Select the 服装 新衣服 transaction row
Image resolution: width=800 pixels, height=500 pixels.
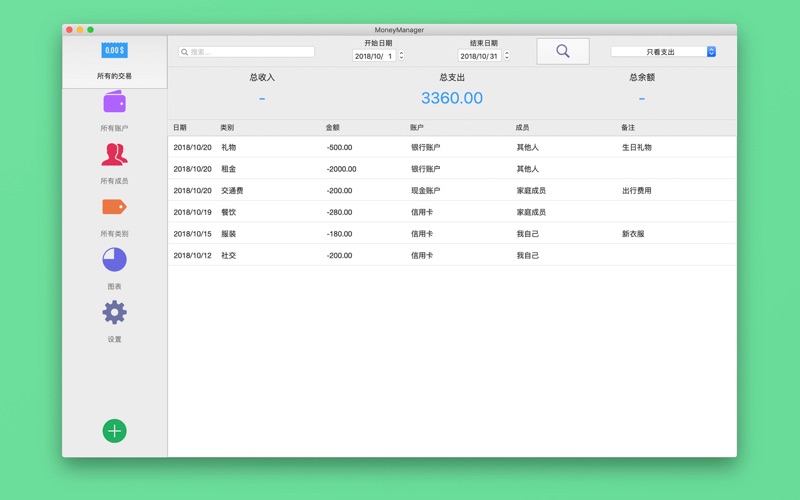click(x=450, y=234)
